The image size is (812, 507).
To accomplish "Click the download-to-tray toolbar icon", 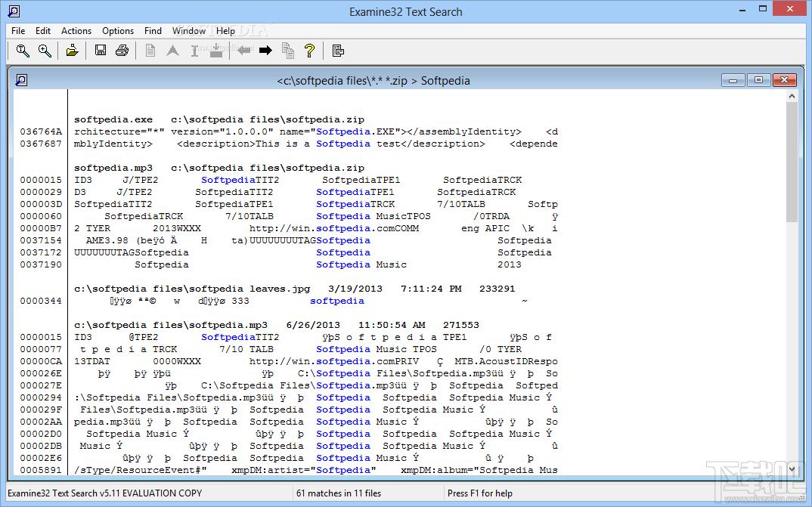I will pyautogui.click(x=216, y=51).
